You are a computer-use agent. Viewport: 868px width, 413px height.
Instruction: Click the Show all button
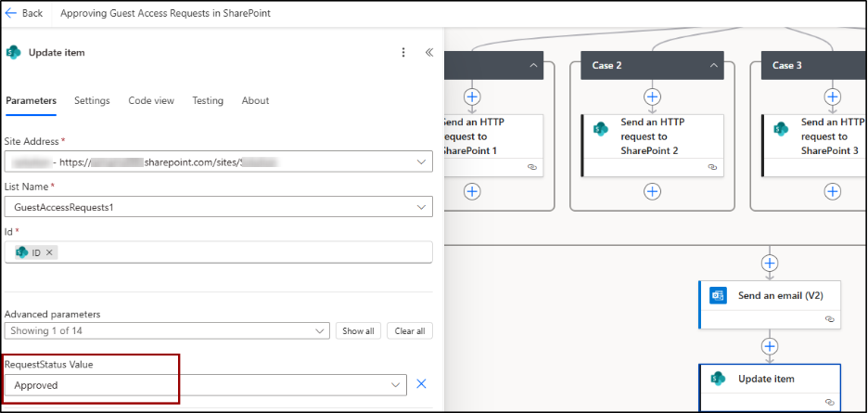pos(358,331)
